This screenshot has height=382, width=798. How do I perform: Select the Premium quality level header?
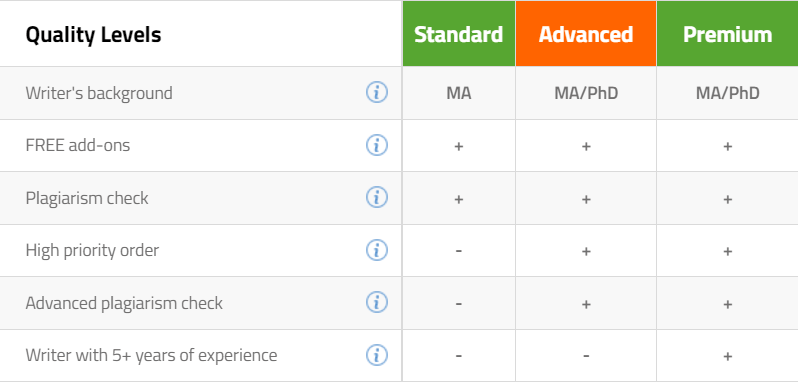[x=727, y=34]
